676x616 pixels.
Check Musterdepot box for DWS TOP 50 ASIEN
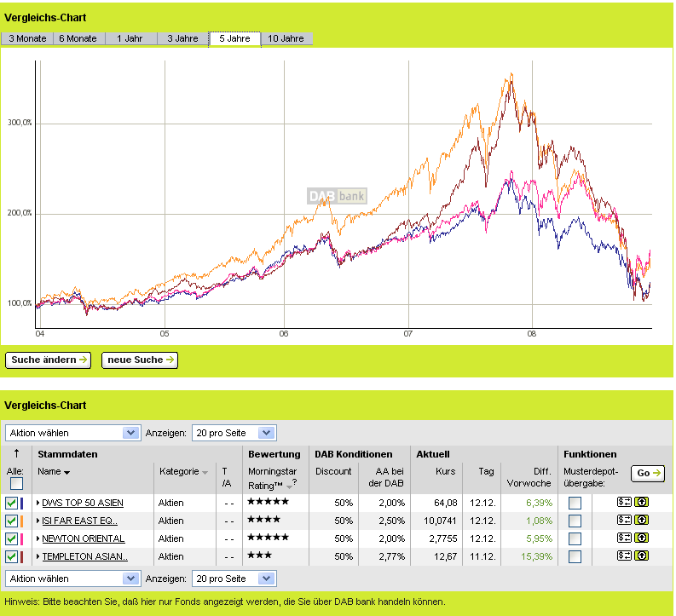[x=575, y=503]
